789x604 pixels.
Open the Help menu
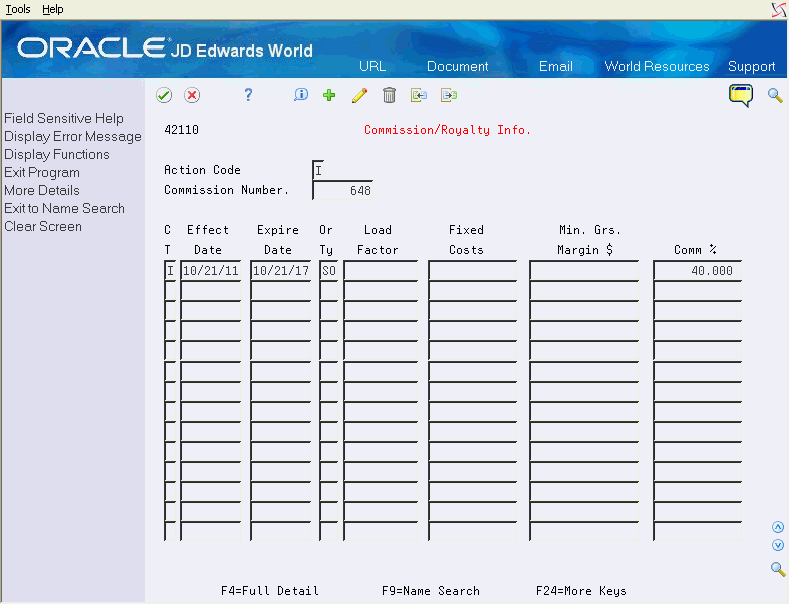(x=53, y=9)
